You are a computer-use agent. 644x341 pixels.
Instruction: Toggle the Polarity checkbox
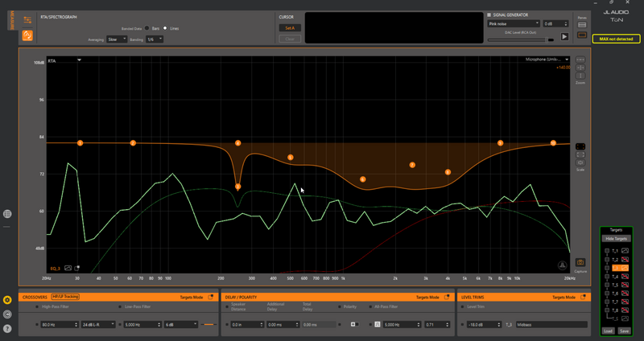(340, 306)
